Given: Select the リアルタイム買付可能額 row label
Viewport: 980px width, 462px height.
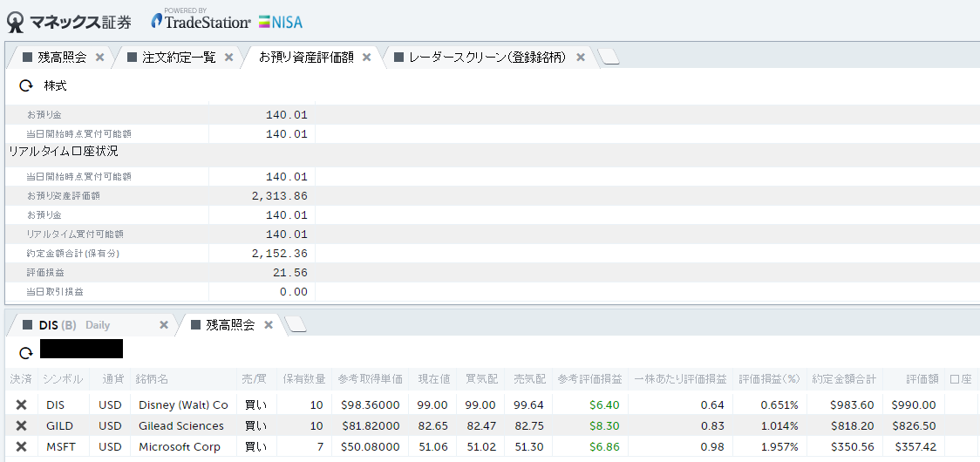Looking at the screenshot, I should click(74, 234).
